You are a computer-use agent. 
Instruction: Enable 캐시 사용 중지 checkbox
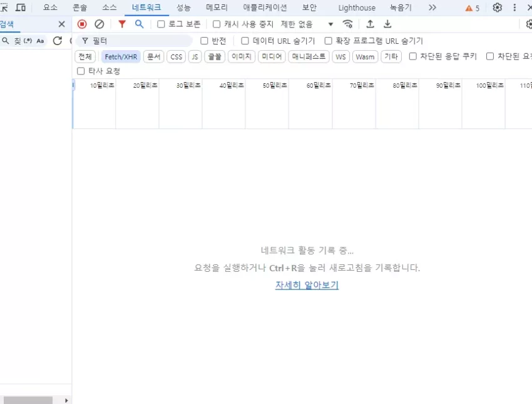tap(217, 24)
